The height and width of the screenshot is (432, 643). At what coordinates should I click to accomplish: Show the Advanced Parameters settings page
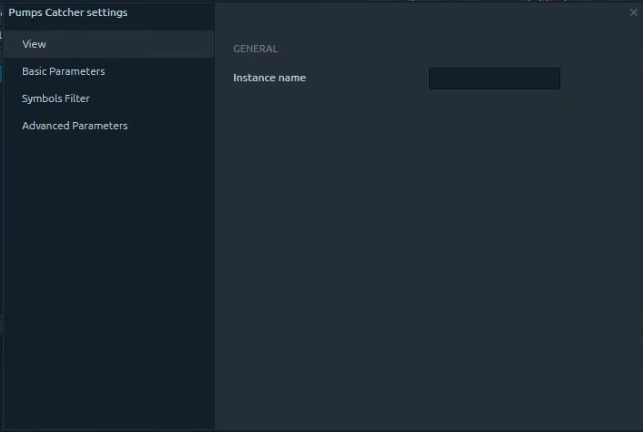point(75,125)
